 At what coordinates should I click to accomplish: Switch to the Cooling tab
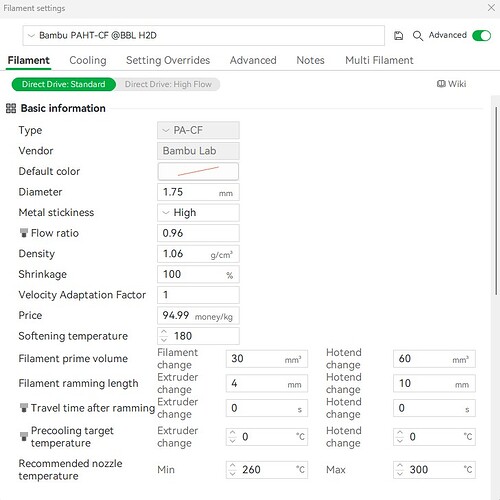tap(88, 60)
